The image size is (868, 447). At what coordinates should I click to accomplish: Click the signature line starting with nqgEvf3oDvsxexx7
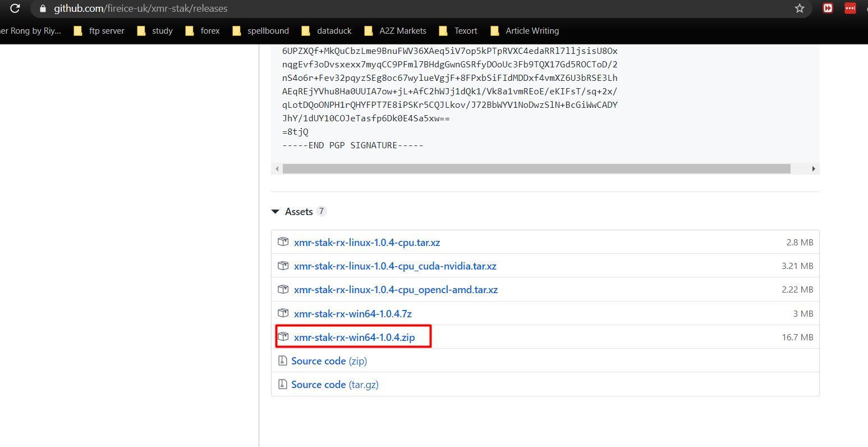pos(450,65)
